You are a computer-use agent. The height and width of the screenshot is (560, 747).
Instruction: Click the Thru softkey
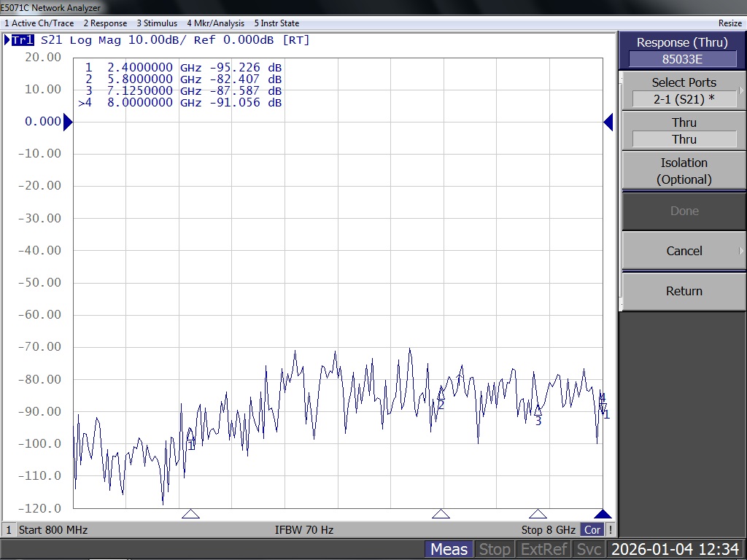click(x=684, y=131)
